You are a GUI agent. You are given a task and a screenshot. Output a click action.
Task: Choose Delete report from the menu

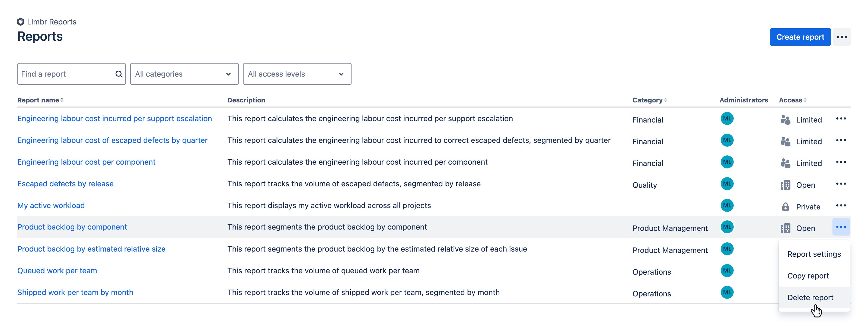pyautogui.click(x=814, y=298)
